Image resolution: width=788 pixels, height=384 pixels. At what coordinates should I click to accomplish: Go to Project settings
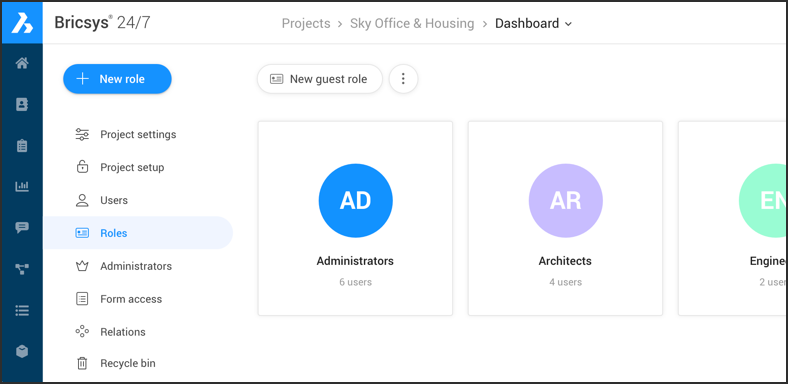(x=138, y=135)
